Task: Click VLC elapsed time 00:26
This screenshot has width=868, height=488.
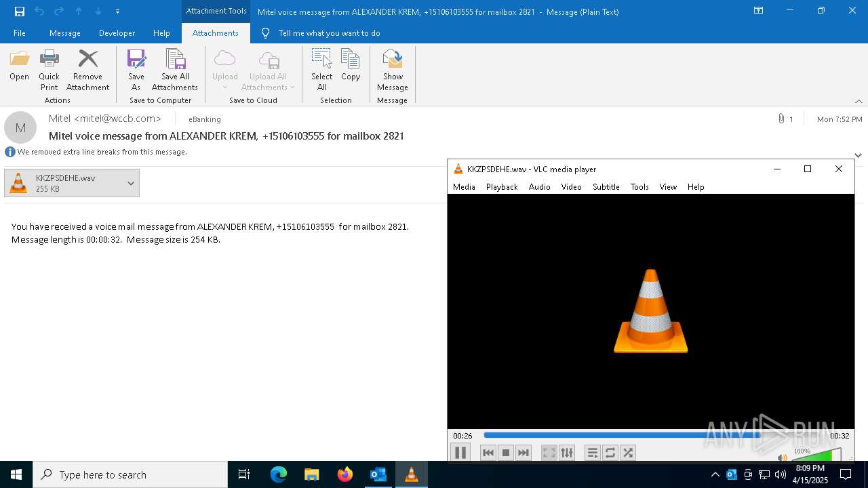Action: click(x=462, y=436)
